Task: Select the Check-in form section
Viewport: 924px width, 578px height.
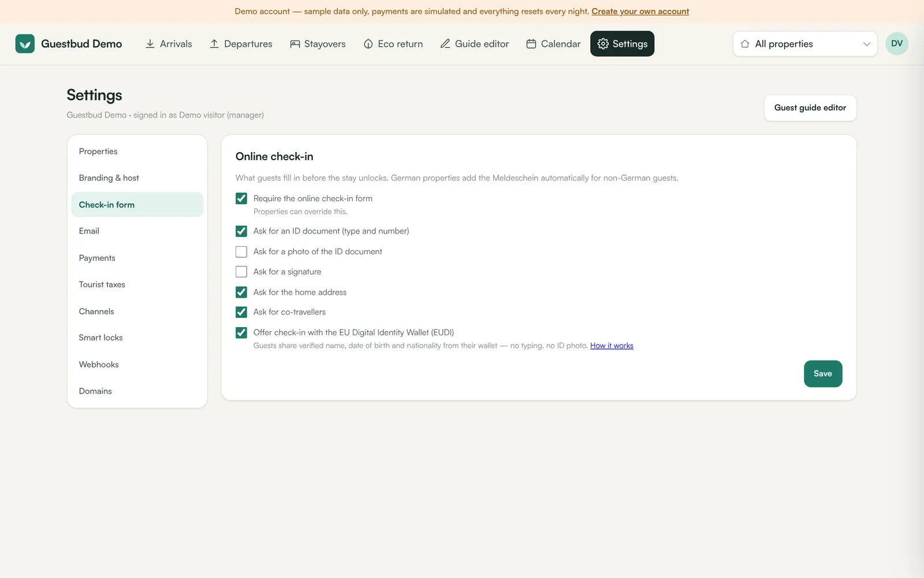Action: coord(137,205)
